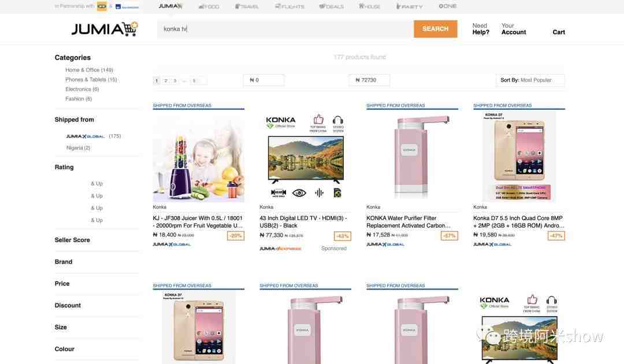Expand the Seller Score filter
624x364 pixels.
(72, 240)
